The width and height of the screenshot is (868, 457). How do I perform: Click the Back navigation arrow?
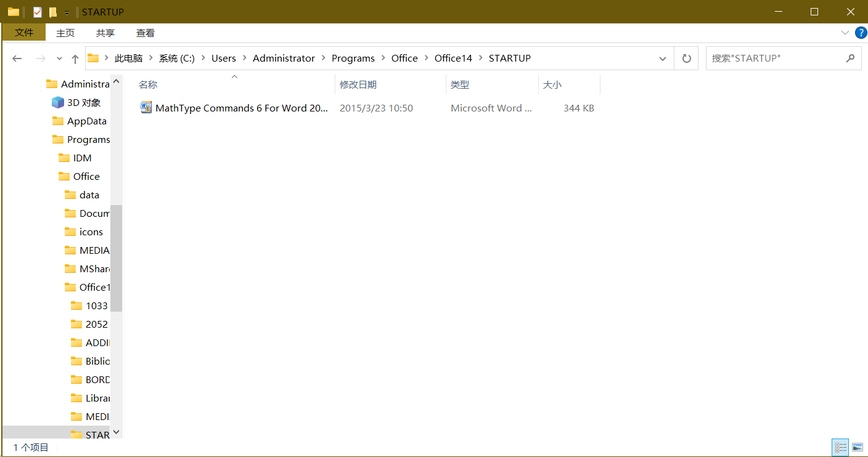(17, 59)
